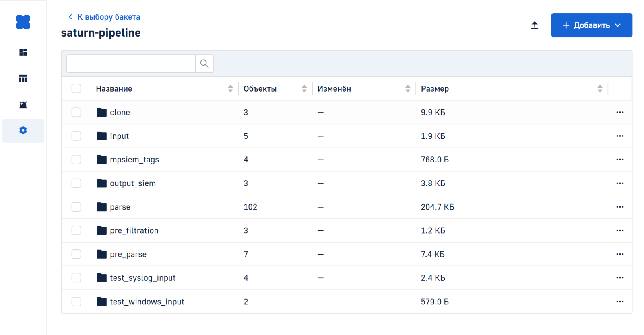Sort by Название column arrows
The height and width of the screenshot is (335, 644).
(230, 89)
